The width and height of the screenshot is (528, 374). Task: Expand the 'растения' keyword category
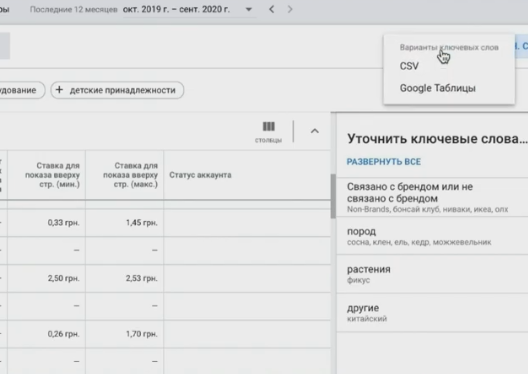pos(432,274)
